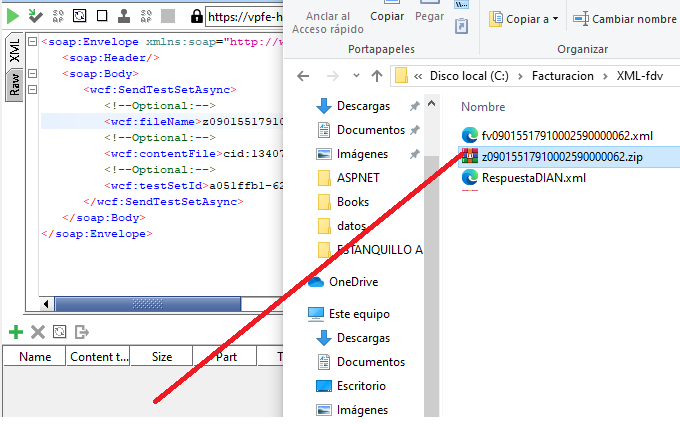Click the empty square icon in SOAP toolbar
The width and height of the screenshot is (680, 424).
point(102,16)
